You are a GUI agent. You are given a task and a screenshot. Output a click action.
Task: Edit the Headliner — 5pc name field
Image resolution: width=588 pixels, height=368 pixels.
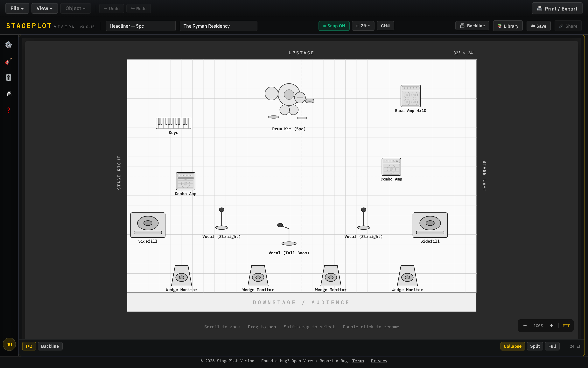coord(140,26)
